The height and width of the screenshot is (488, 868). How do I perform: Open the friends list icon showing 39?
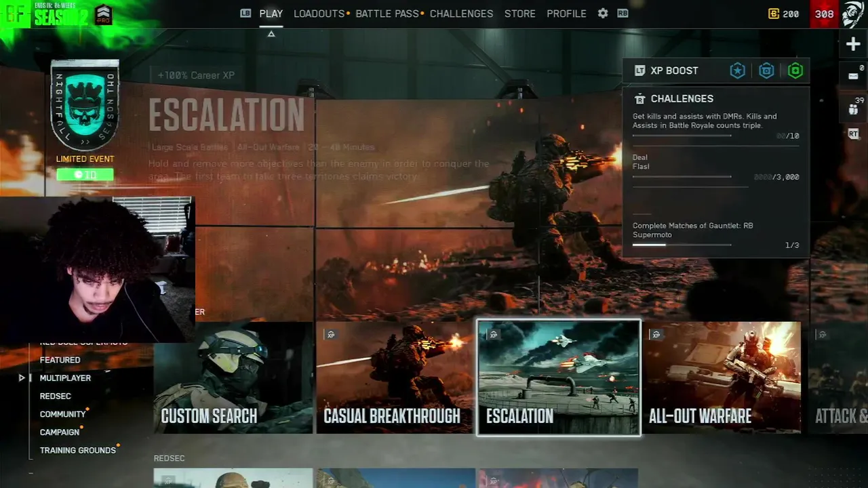pyautogui.click(x=853, y=108)
